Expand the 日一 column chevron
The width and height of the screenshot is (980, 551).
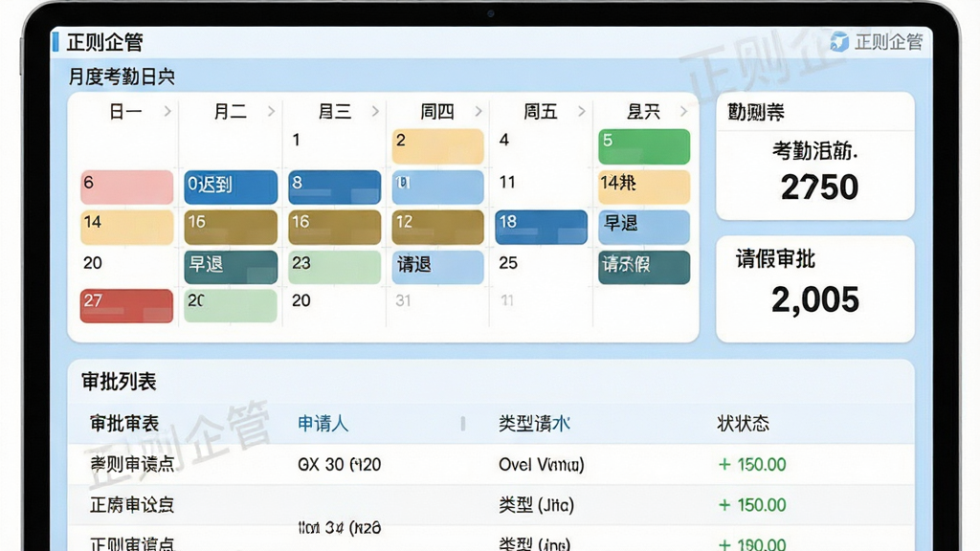(x=167, y=111)
